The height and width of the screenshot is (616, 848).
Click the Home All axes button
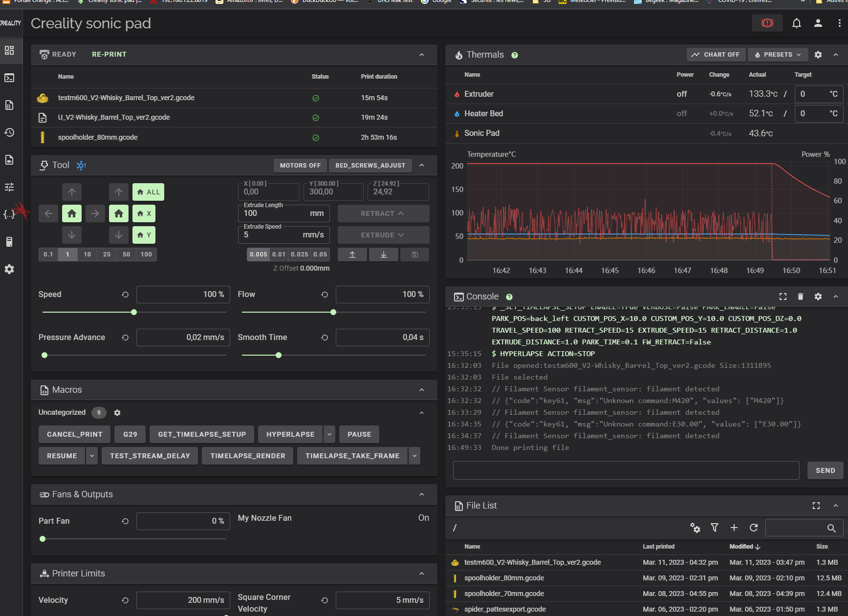coord(148,192)
